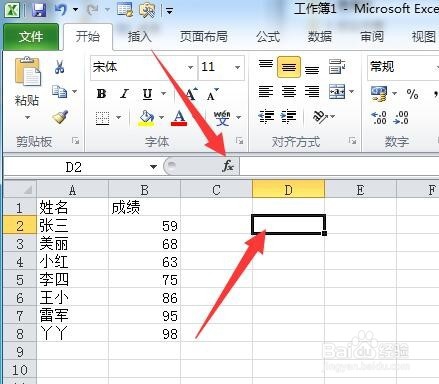Viewport: 439px width, 384px height.
Task: Switch to the 插入 tab
Action: coord(140,37)
